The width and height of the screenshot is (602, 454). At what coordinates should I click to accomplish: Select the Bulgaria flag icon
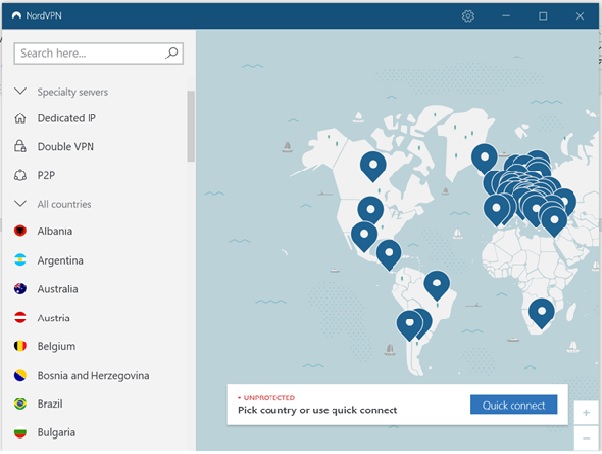coord(20,433)
